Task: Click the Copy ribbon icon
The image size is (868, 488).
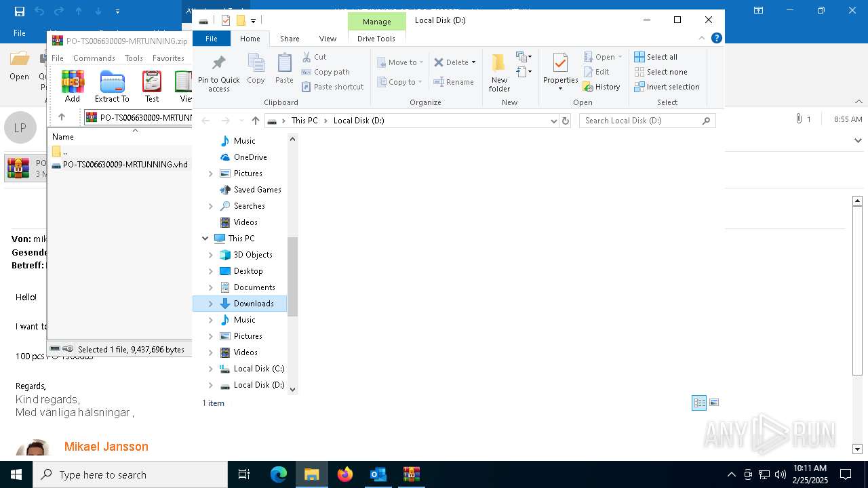Action: tap(256, 69)
